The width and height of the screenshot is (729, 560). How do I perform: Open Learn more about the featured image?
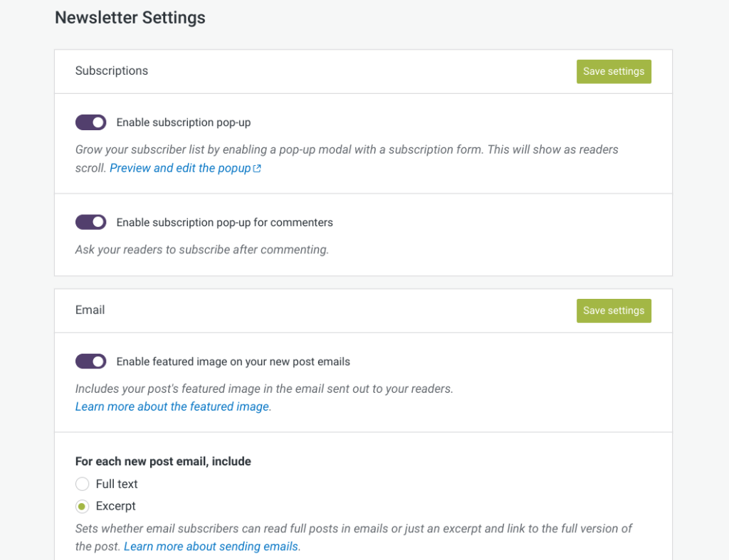(172, 407)
